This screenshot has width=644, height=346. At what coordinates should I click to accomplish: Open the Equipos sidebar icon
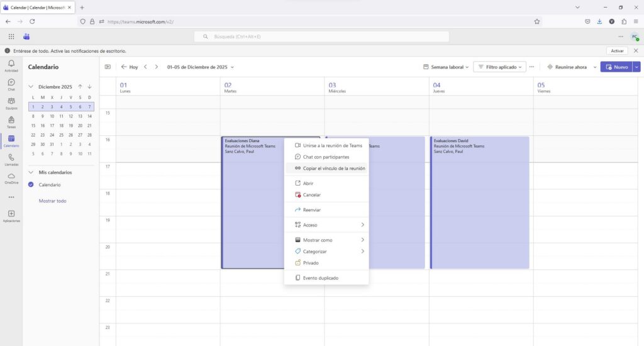[11, 101]
